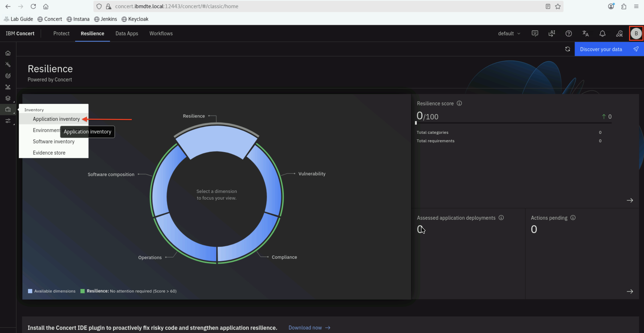This screenshot has height=333, width=644.
Task: Open the Data Apps tab
Action: [x=127, y=34]
